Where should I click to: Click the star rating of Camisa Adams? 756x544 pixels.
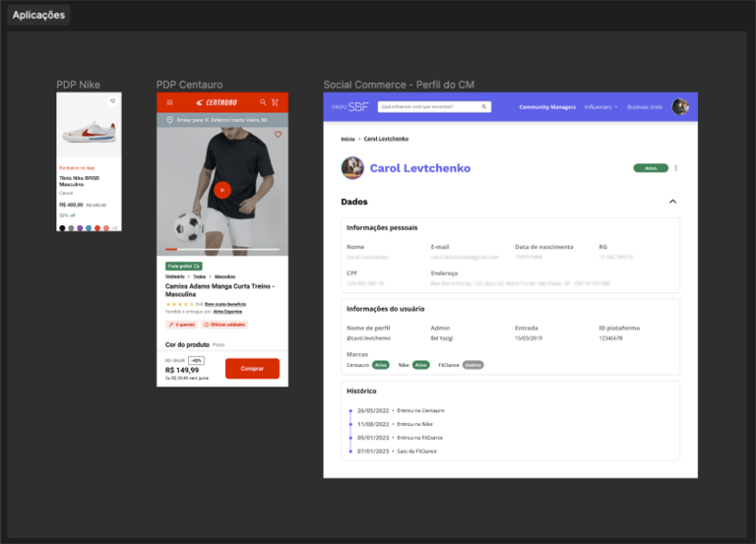[x=180, y=304]
